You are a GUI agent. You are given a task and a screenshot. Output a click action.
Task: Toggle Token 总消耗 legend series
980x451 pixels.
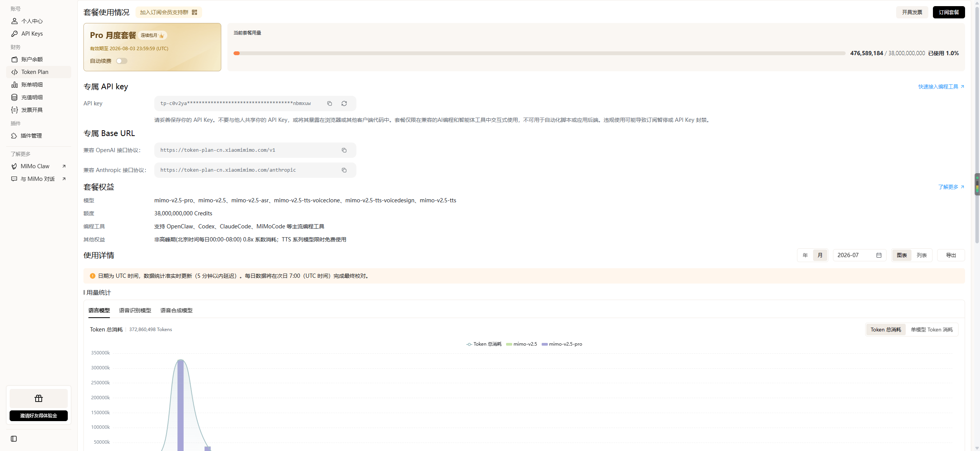pyautogui.click(x=484, y=344)
